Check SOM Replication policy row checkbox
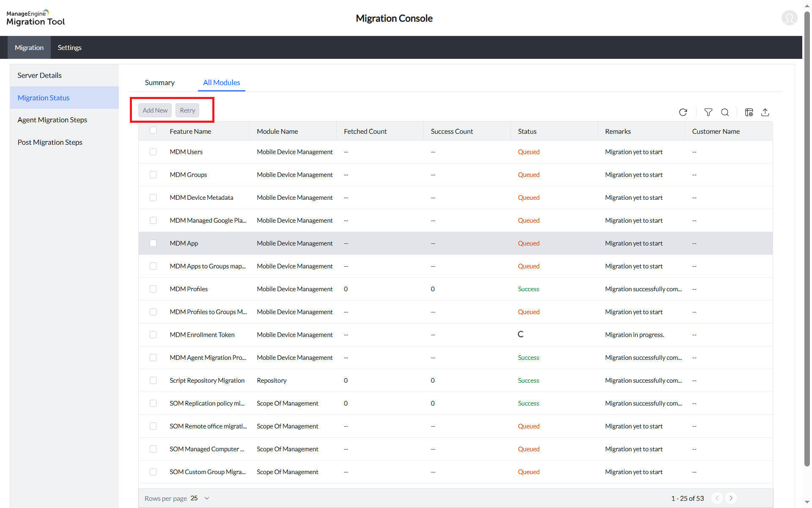 (x=153, y=403)
